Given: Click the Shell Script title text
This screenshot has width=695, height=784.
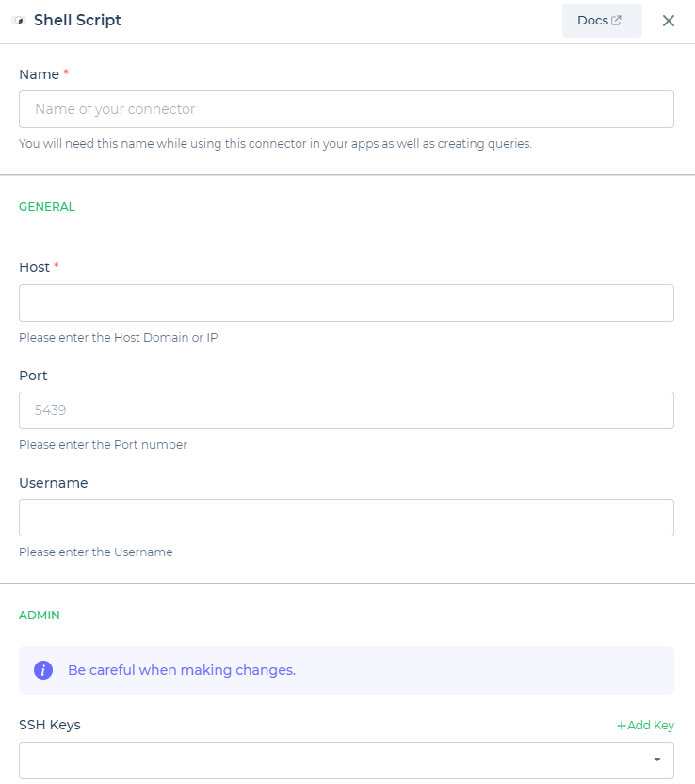Looking at the screenshot, I should [x=77, y=20].
